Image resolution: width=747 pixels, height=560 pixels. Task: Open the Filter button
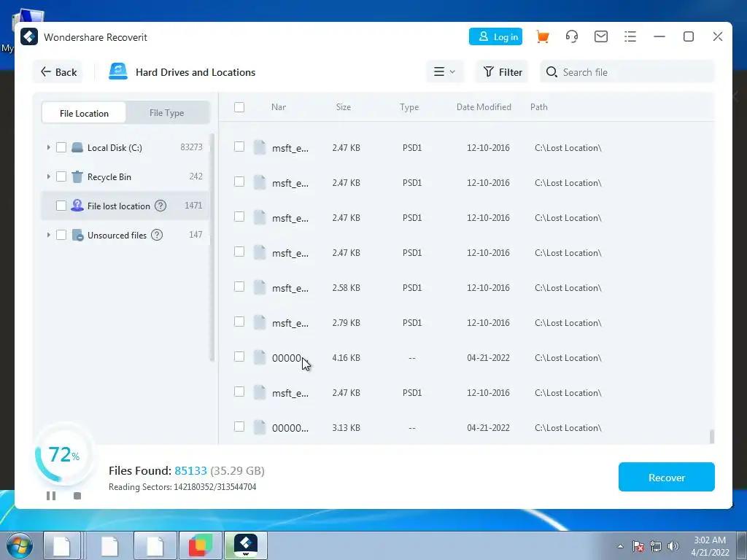(502, 72)
